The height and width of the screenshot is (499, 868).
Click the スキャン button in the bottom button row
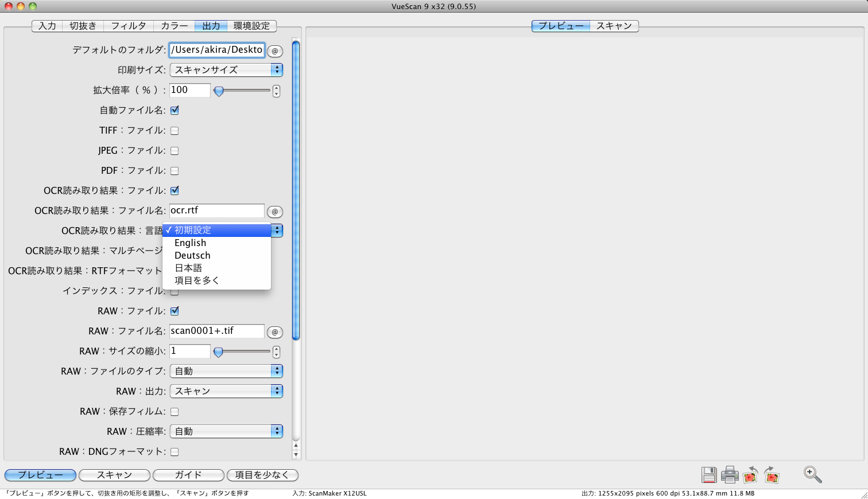point(115,475)
